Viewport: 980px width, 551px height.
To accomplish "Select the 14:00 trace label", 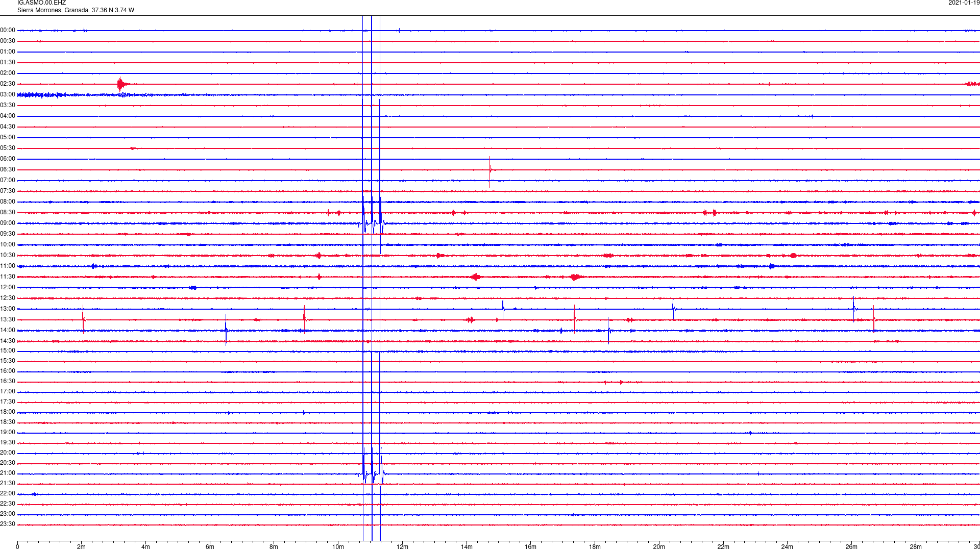I will click(x=8, y=331).
